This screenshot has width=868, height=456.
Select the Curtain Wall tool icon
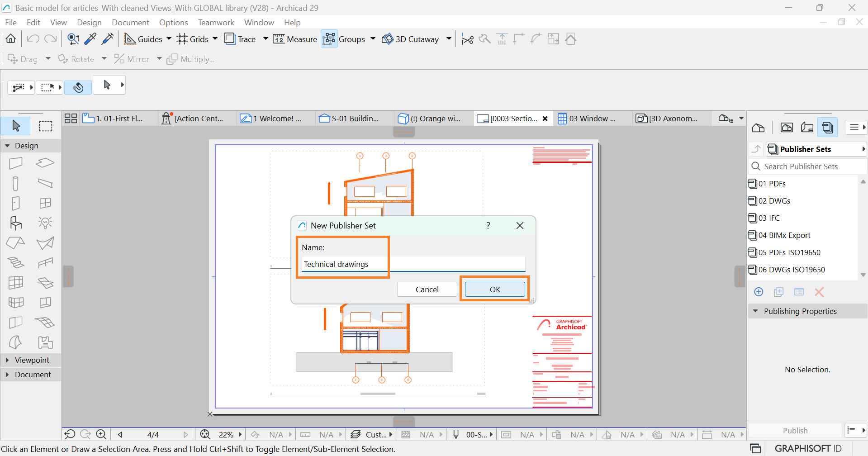[x=16, y=283]
